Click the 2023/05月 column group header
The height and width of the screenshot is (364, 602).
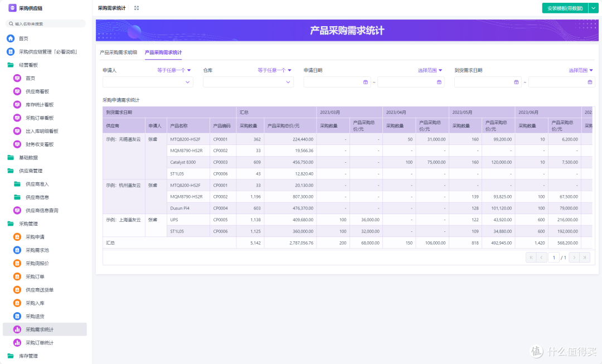click(482, 113)
